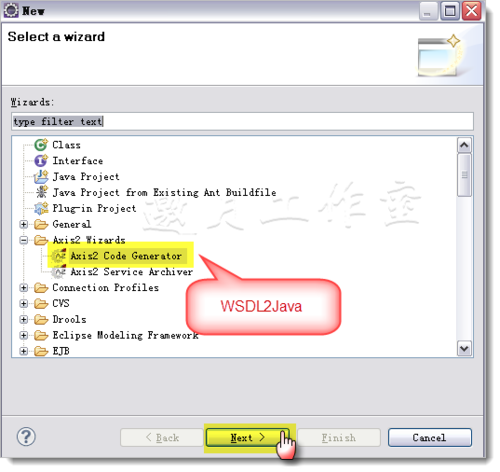Select the Axis2 Service Archiver entry
The width and height of the screenshot is (500, 472).
131,272
